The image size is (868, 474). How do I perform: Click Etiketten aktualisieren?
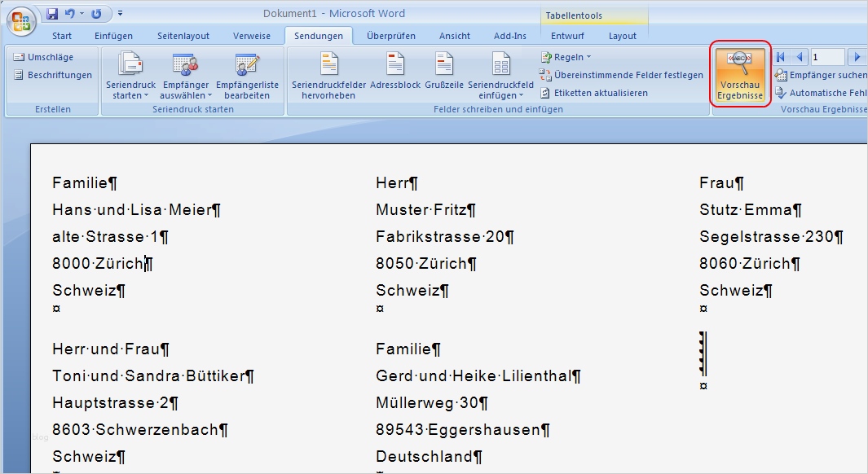click(x=594, y=93)
